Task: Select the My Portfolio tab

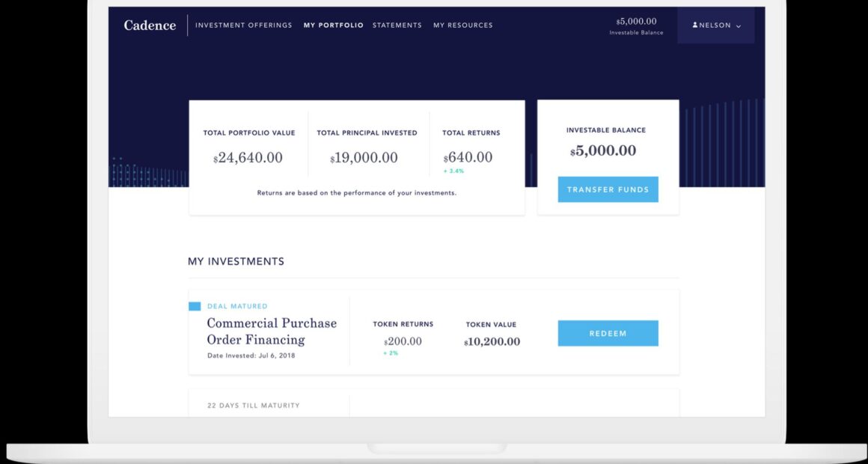Action: pyautogui.click(x=333, y=25)
